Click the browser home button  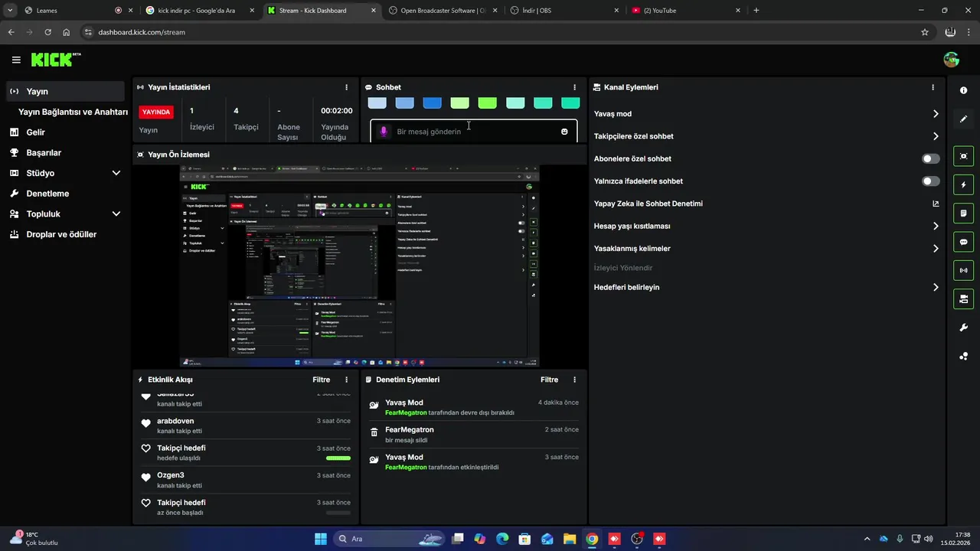pos(67,32)
